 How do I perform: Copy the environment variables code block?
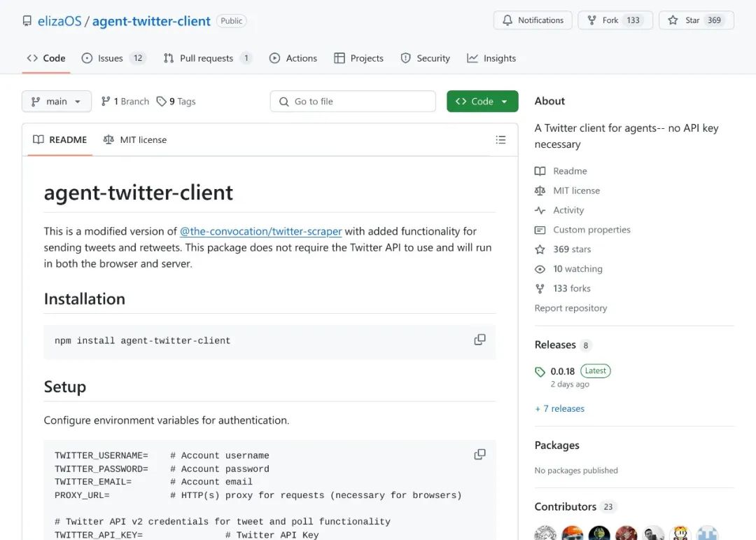[479, 455]
